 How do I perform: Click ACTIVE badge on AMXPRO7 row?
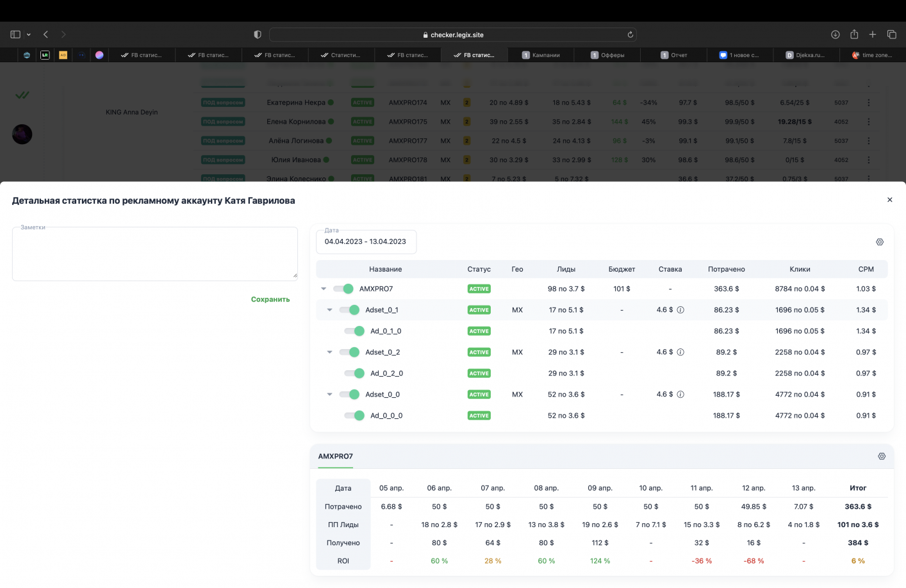pyautogui.click(x=479, y=289)
